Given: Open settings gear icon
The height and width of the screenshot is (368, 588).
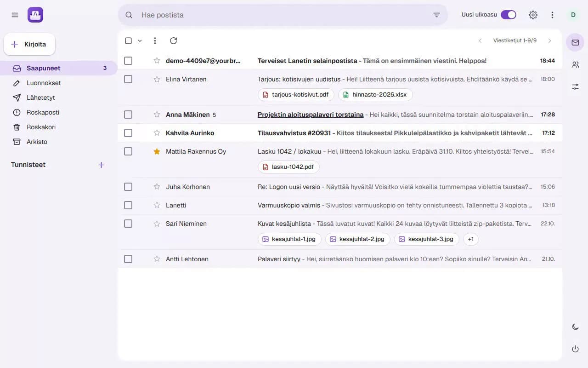Looking at the screenshot, I should point(533,15).
